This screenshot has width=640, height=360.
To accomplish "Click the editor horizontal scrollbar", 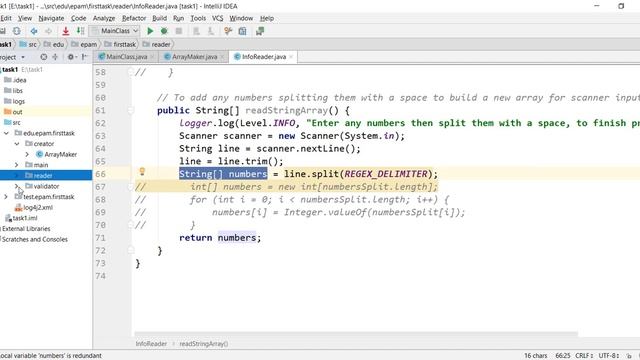I will (356, 334).
